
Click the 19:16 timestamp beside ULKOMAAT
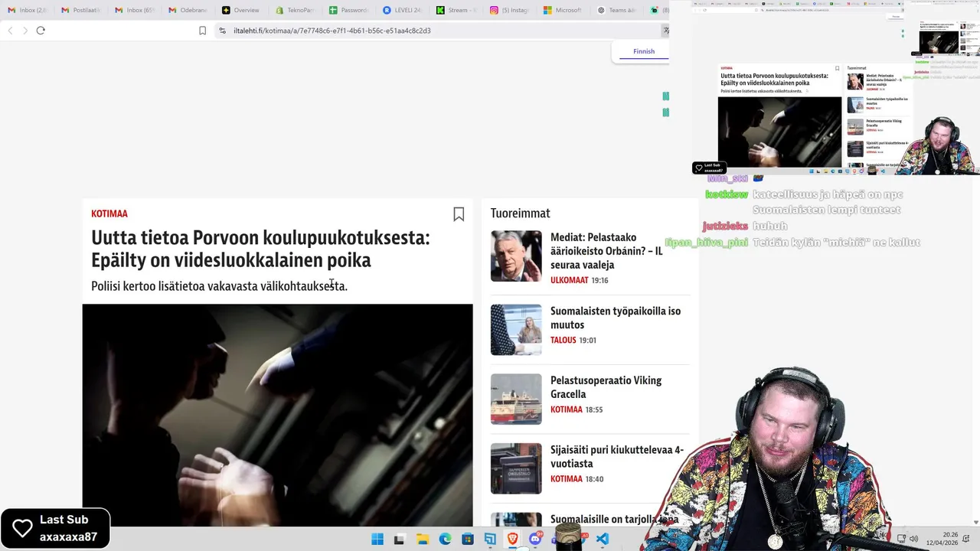600,280
